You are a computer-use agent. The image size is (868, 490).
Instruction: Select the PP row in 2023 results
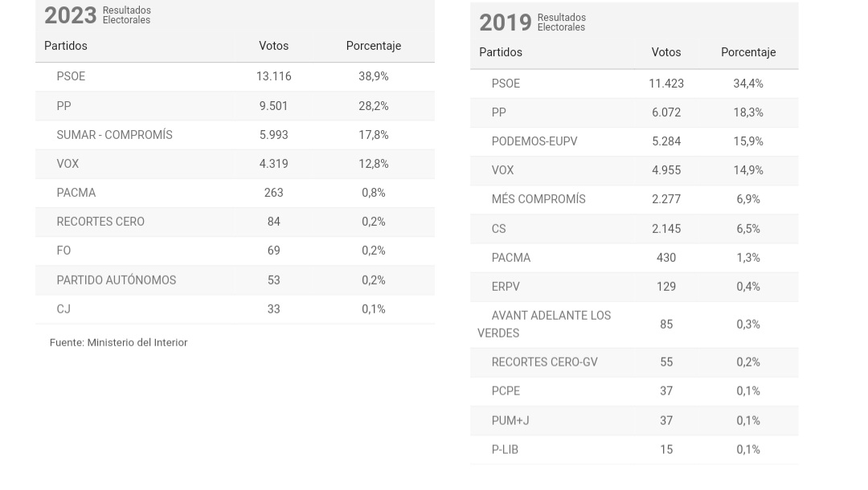tap(63, 106)
